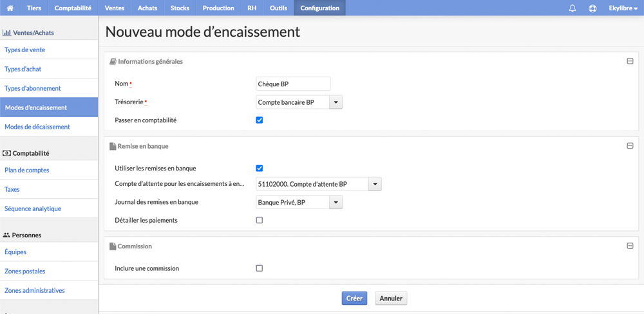Enable Détailler les paiements checkbox
644x314 pixels.
259,220
